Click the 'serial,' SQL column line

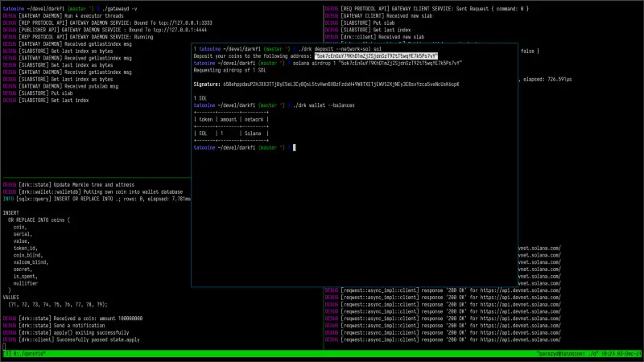tap(23, 234)
